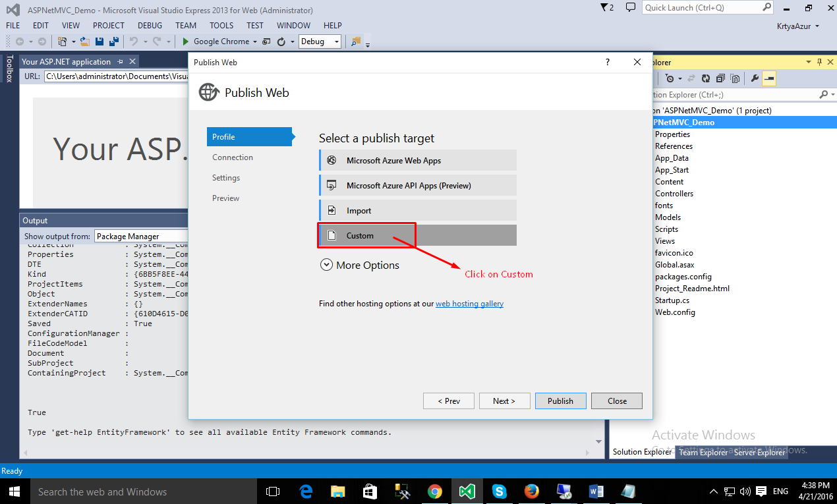The width and height of the screenshot is (837, 504).
Task: Expand More Options in Publish Web
Action: pyautogui.click(x=360, y=265)
